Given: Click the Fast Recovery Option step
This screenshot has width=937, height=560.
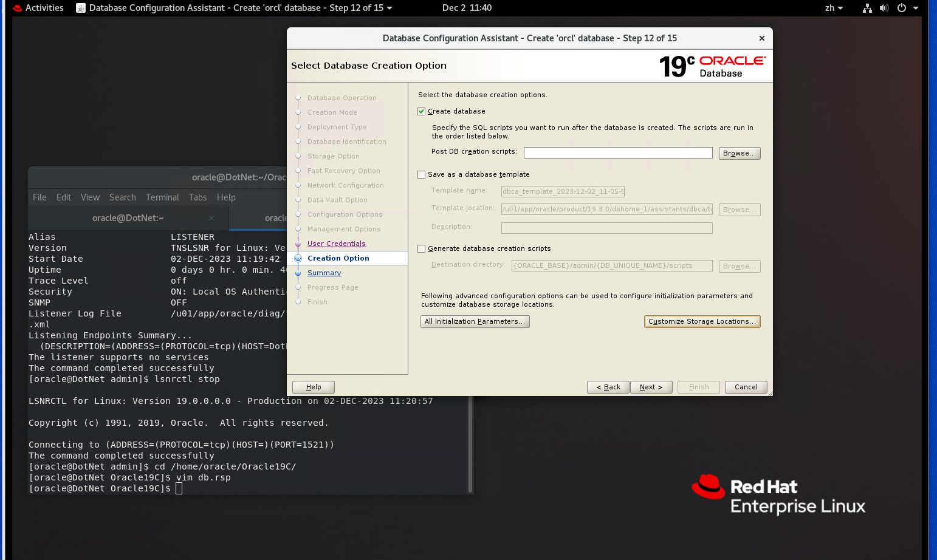Looking at the screenshot, I should [x=344, y=171].
